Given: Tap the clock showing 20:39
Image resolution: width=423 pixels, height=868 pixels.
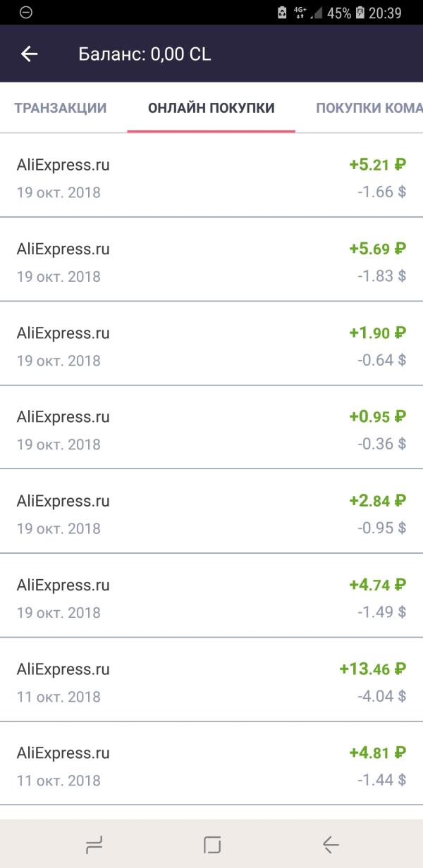Looking at the screenshot, I should 386,13.
